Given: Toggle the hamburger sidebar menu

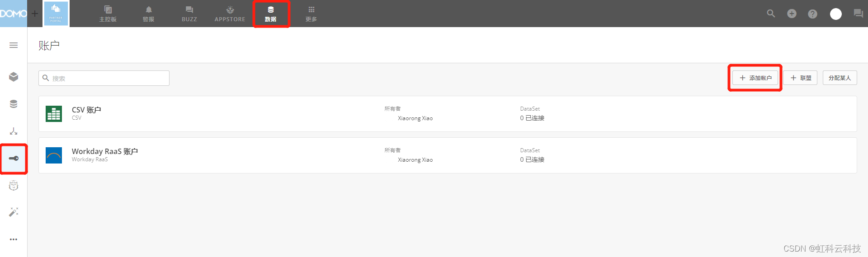Looking at the screenshot, I should (x=14, y=45).
